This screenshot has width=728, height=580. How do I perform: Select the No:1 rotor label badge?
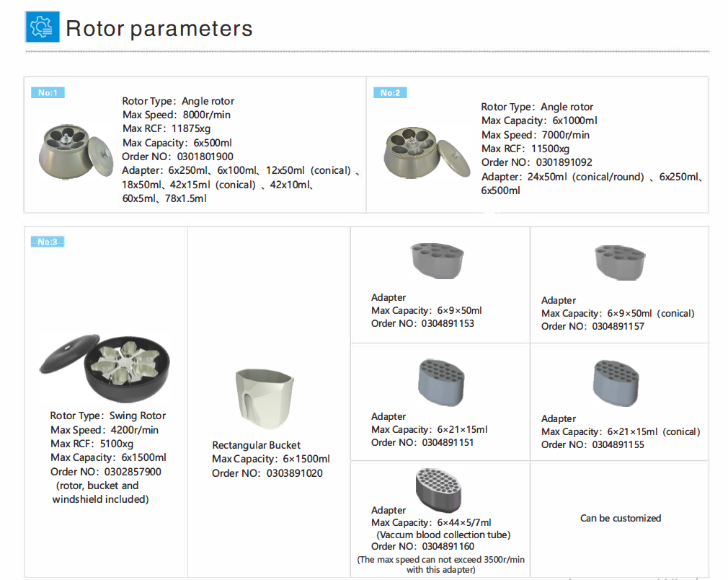tap(48, 92)
